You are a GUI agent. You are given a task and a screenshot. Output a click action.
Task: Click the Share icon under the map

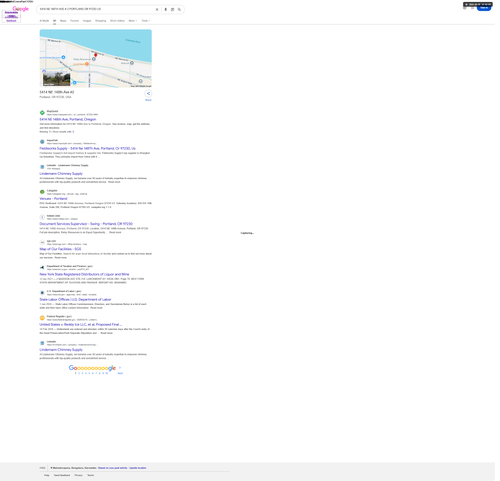(148, 94)
